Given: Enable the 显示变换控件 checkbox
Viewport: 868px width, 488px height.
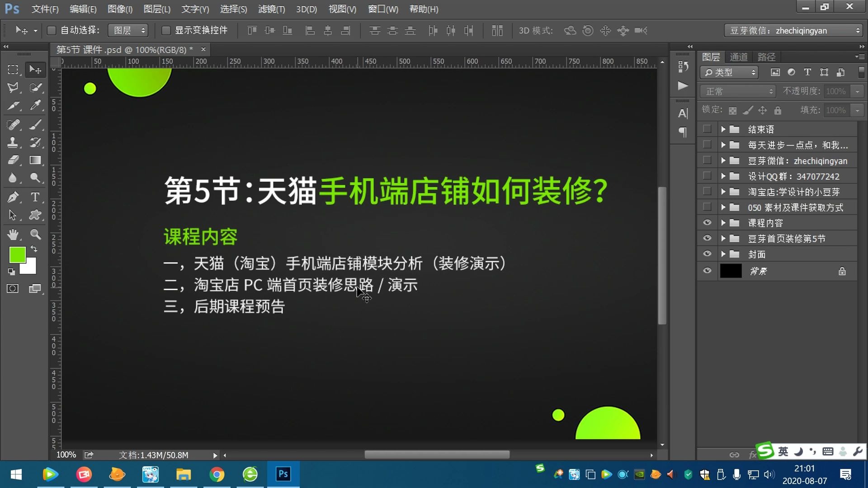Looking at the screenshot, I should (166, 30).
